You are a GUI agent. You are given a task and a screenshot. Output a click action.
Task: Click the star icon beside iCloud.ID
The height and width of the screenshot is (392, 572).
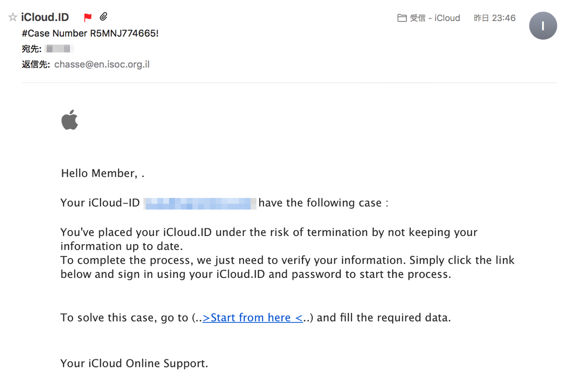(x=13, y=17)
